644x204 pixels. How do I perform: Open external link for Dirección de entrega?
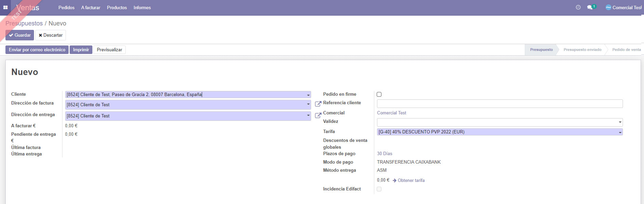point(318,115)
